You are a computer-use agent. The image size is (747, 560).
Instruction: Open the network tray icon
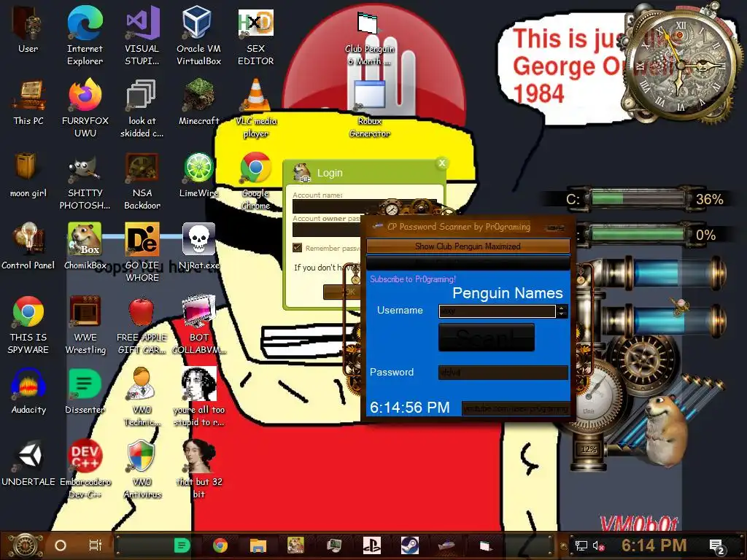point(581,546)
